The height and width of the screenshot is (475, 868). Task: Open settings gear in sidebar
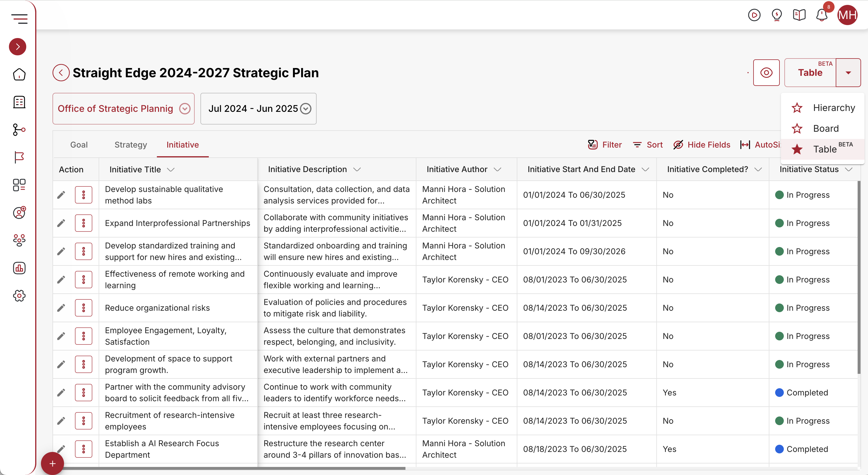tap(19, 296)
